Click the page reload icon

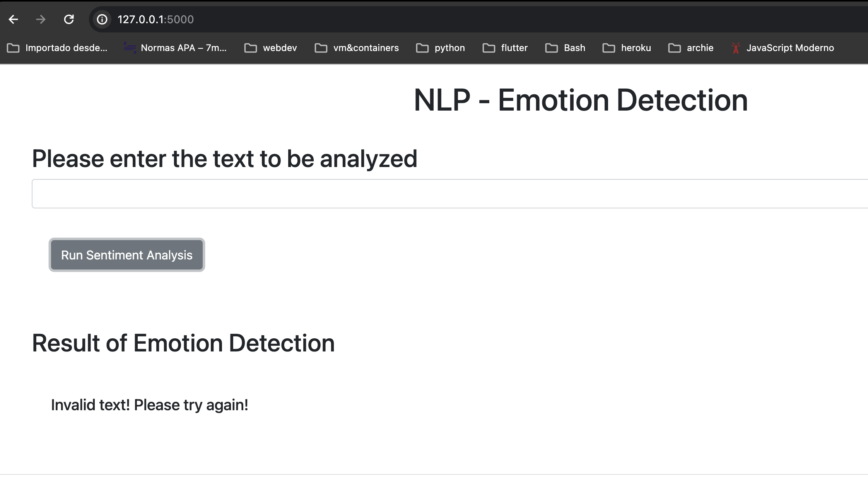point(68,20)
